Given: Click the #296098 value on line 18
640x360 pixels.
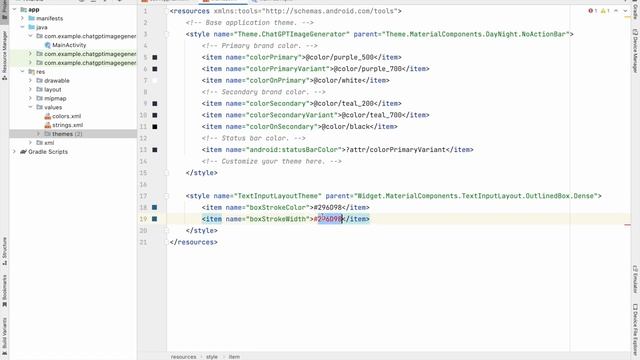Looking at the screenshot, I should click(x=328, y=207).
